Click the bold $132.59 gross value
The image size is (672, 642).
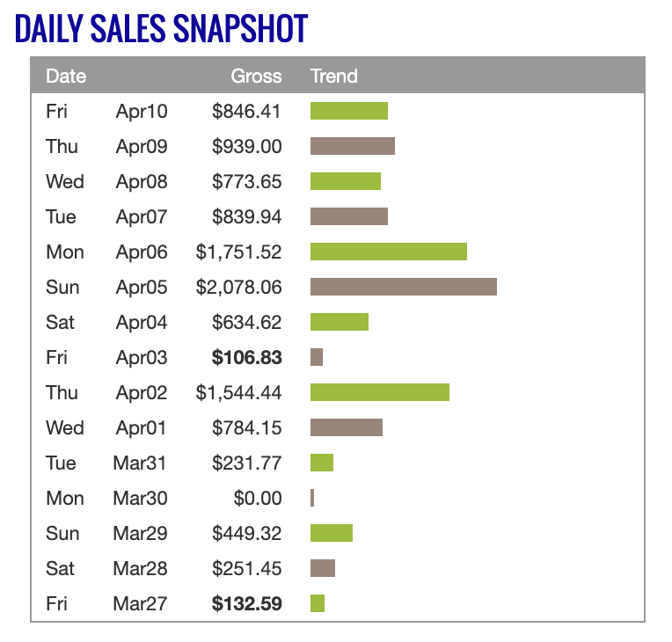point(246,603)
